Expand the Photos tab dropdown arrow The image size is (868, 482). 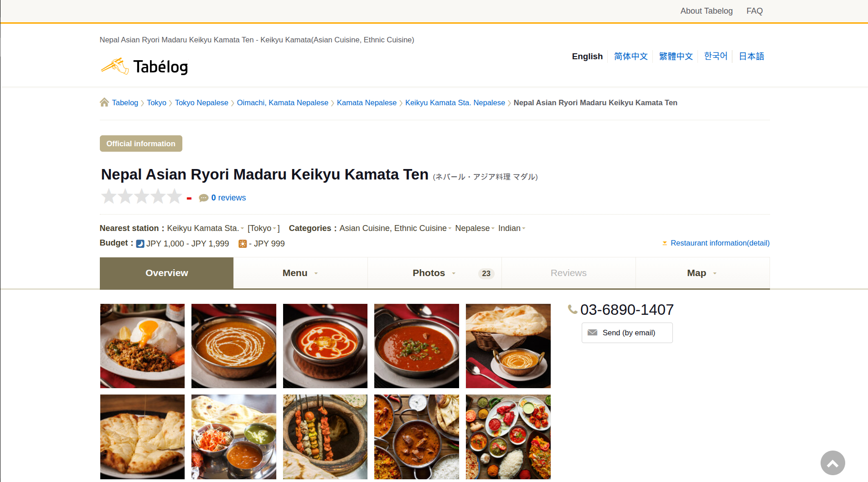pos(454,273)
